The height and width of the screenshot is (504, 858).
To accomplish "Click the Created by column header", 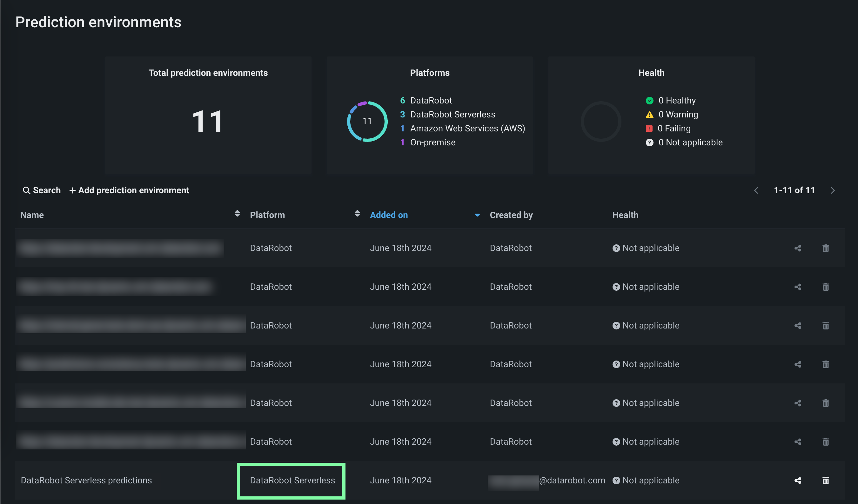I will pyautogui.click(x=511, y=215).
